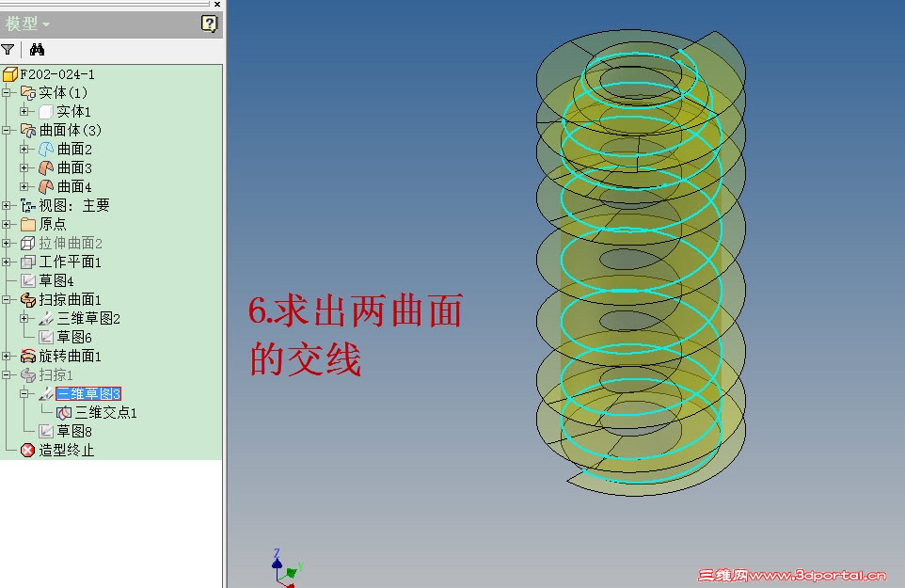Select the 工作平面1 tree label
The image size is (905, 588).
pos(70,262)
